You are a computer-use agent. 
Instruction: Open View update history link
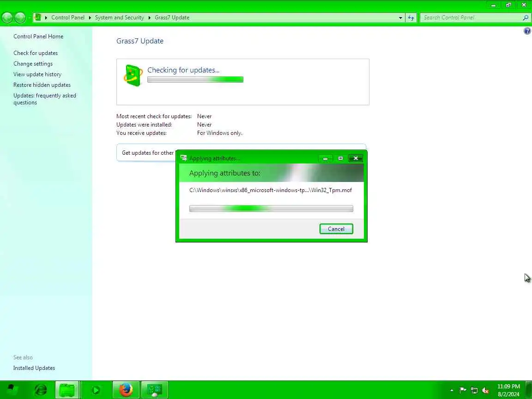37,74
